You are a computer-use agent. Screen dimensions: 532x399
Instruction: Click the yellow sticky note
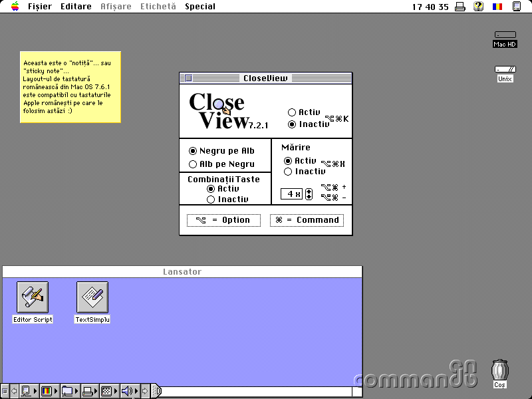click(x=70, y=87)
